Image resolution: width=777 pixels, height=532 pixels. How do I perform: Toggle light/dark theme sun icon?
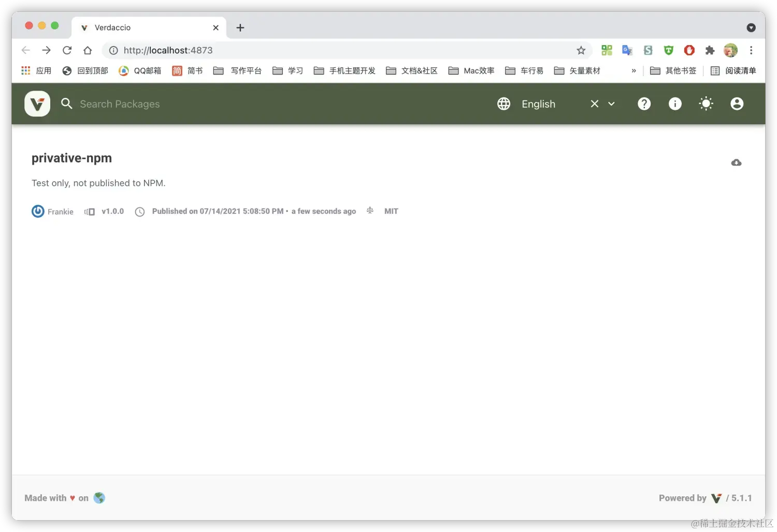(x=706, y=104)
